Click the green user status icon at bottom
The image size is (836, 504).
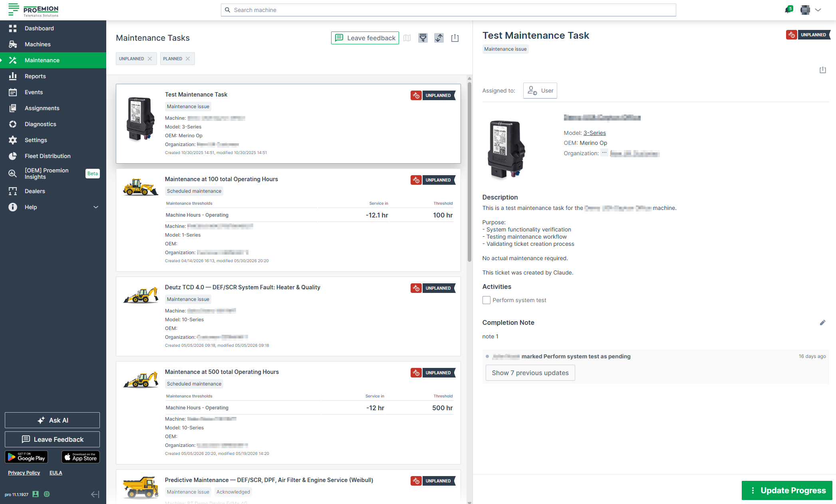36,494
